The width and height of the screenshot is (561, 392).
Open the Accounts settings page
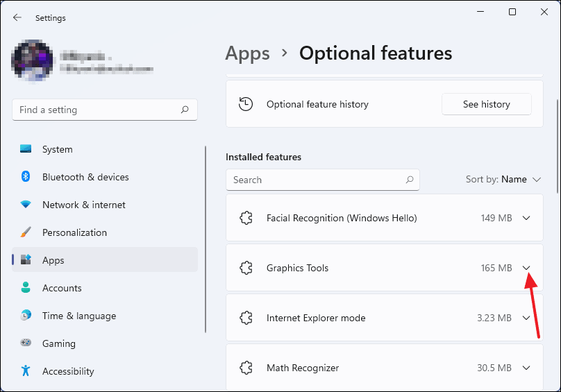pos(62,288)
